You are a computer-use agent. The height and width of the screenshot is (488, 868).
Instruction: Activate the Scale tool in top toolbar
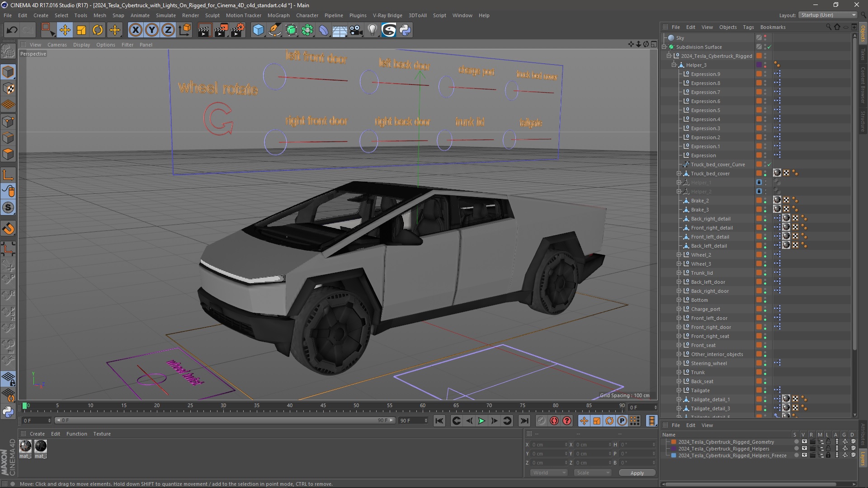[x=81, y=30]
